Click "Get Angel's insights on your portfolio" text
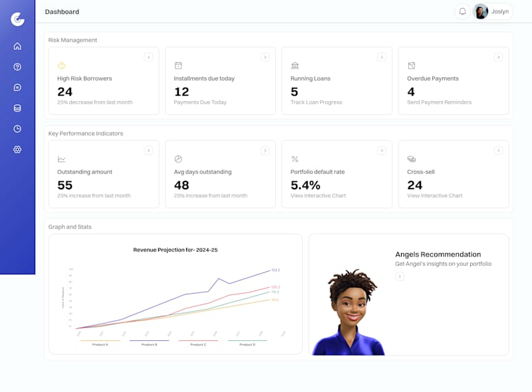The image size is (532, 392). pos(443,264)
